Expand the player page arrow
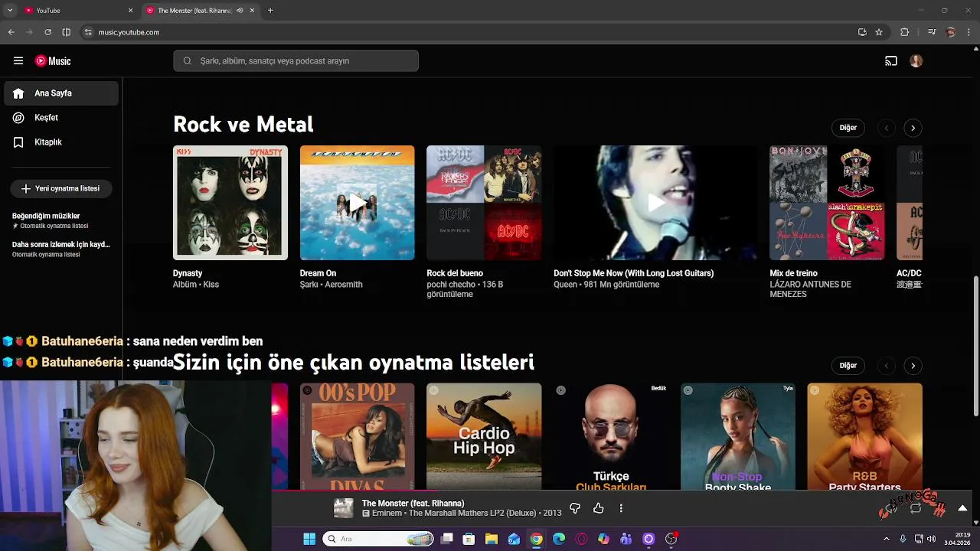Image resolution: width=980 pixels, height=551 pixels. coord(962,508)
